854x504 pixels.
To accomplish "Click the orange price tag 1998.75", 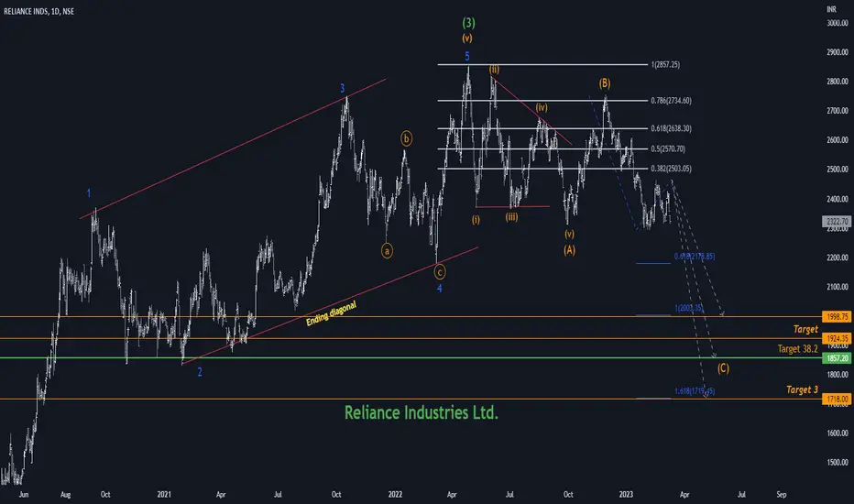I will (836, 316).
